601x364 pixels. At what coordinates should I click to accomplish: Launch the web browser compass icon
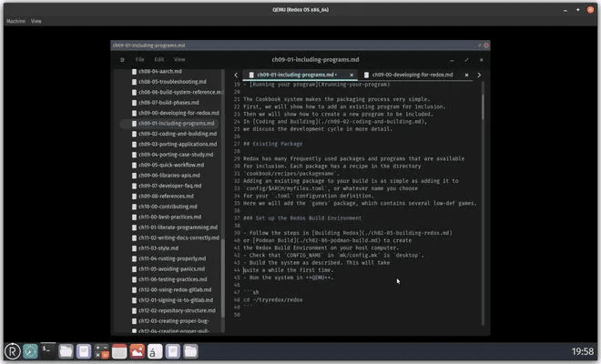click(30, 350)
